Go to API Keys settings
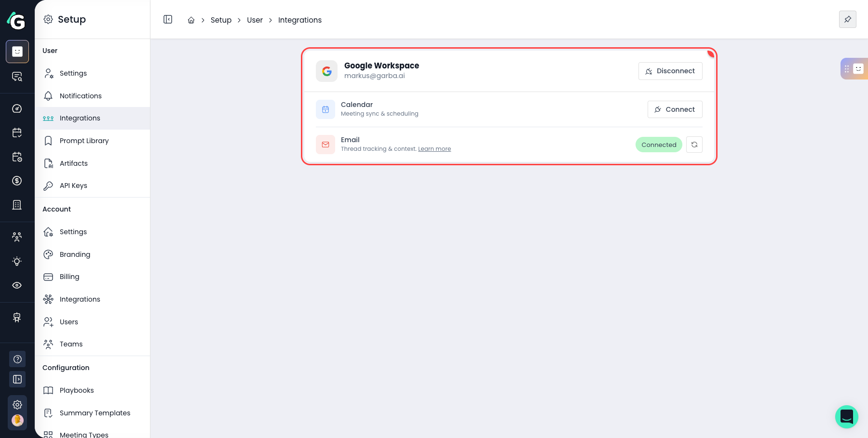 (73, 186)
